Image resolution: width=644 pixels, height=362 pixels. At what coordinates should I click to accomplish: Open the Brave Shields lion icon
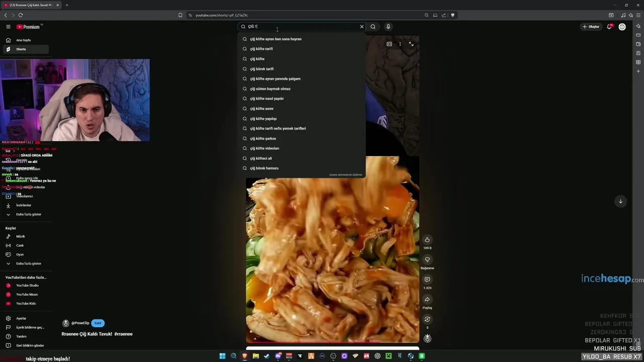[452, 15]
